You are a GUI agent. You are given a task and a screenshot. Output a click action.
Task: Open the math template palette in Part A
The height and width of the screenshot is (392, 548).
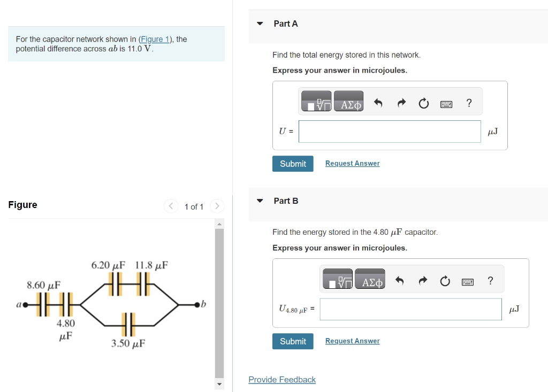[316, 101]
